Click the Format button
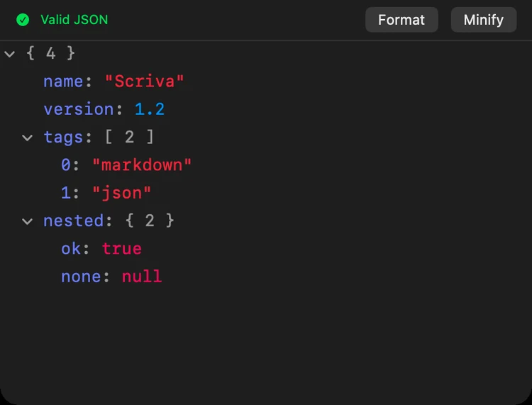This screenshot has width=532, height=405. [401, 20]
